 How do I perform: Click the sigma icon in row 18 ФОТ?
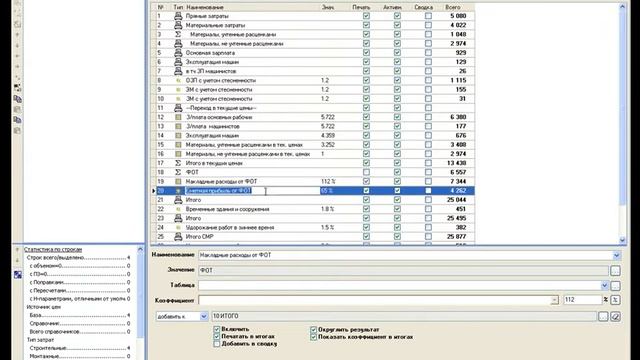pyautogui.click(x=178, y=172)
